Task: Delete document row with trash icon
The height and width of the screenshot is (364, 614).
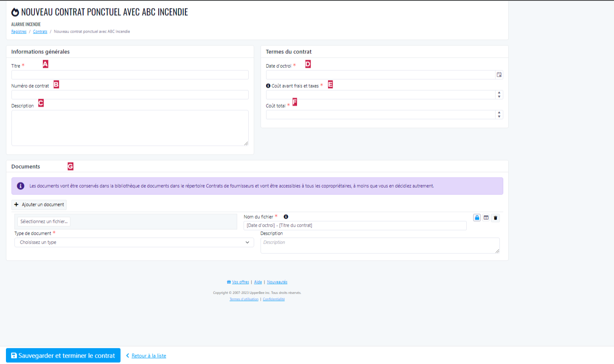Action: (495, 218)
